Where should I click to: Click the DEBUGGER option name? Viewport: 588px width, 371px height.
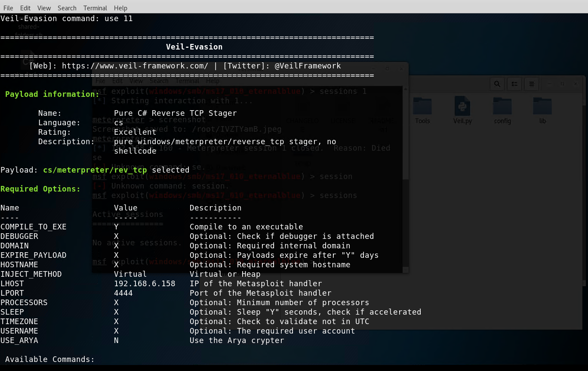19,236
